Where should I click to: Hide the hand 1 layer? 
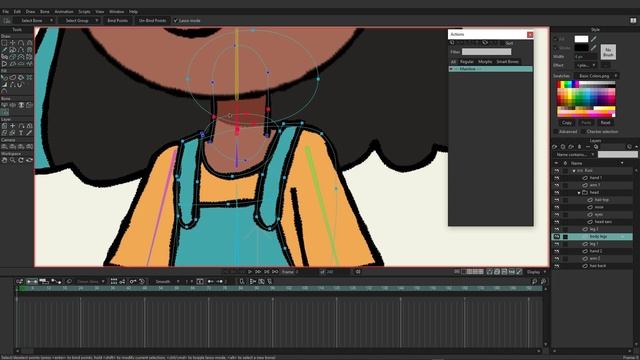[x=556, y=178]
